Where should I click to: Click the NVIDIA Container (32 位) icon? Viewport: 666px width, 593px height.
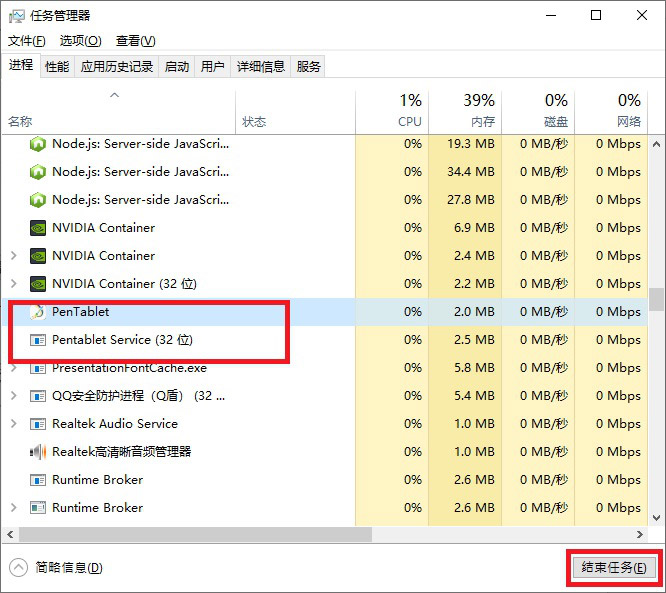coord(38,284)
